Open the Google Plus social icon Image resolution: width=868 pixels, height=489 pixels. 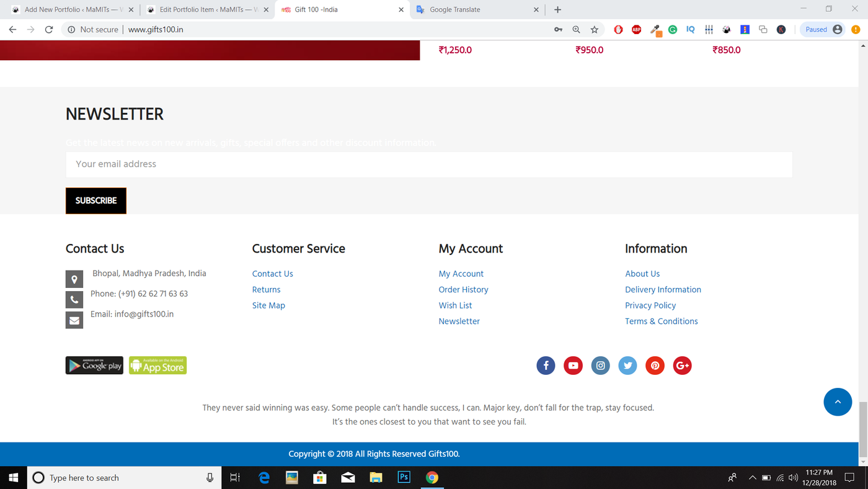click(682, 366)
